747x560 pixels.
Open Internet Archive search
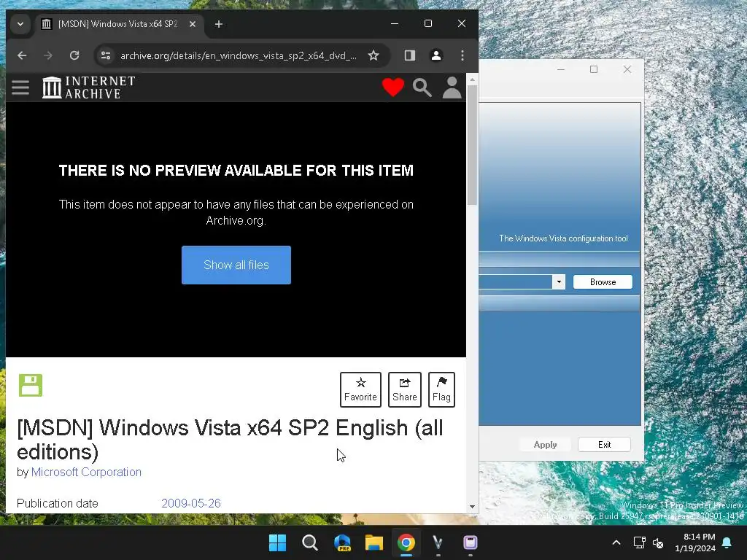click(x=422, y=87)
